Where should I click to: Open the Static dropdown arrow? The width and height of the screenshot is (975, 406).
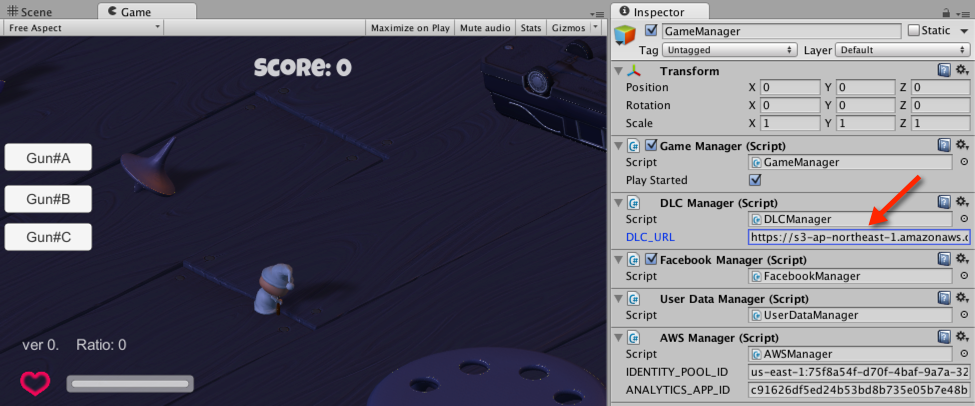coord(963,30)
